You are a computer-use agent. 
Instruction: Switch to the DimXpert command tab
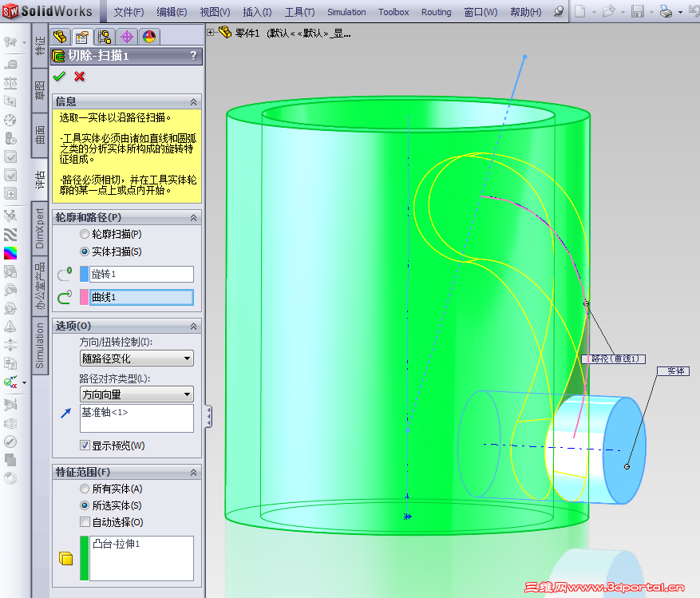coord(40,228)
